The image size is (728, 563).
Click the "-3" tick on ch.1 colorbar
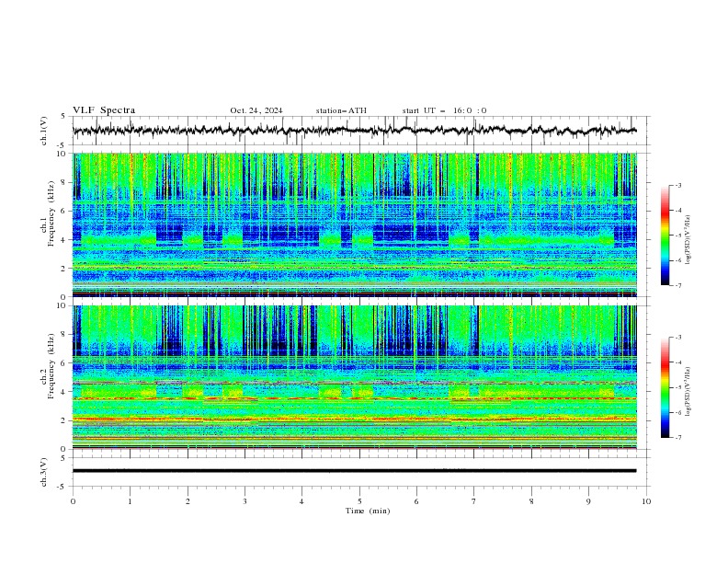click(x=678, y=185)
